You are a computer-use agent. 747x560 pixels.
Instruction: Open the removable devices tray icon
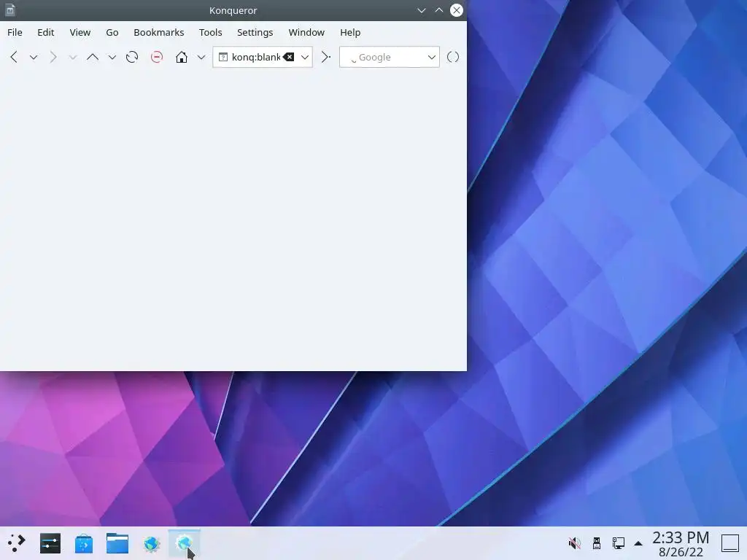[x=597, y=543]
